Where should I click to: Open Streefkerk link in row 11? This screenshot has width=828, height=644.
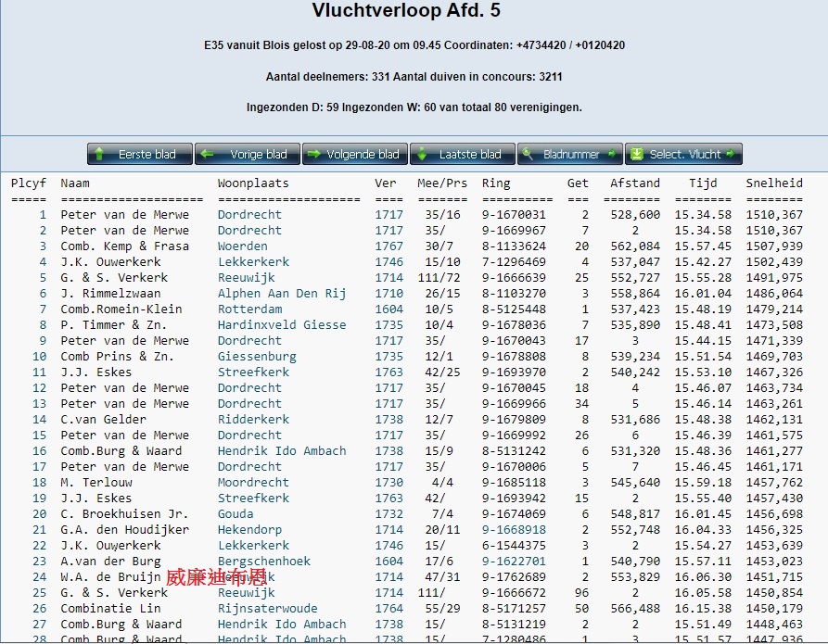[253, 373]
